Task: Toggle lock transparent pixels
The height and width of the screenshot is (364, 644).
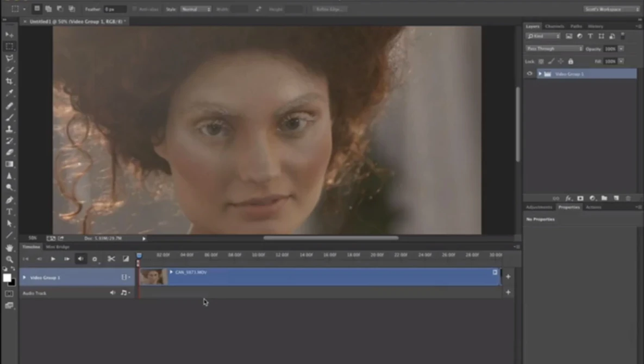Action: click(x=541, y=61)
